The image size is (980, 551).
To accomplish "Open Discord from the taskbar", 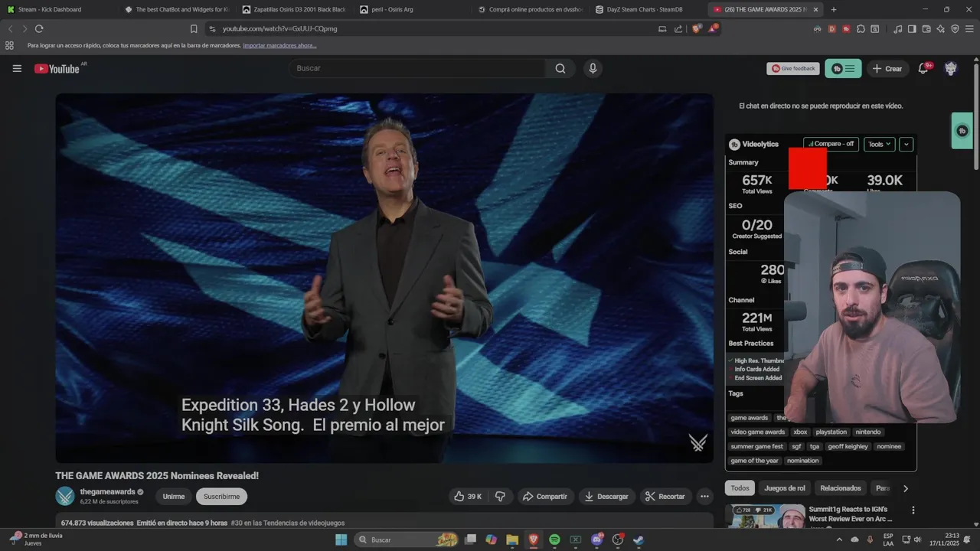I will click(x=597, y=540).
